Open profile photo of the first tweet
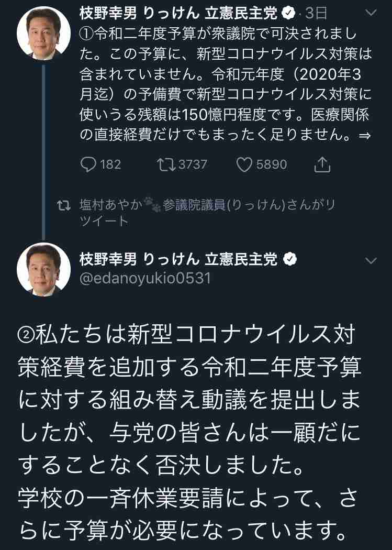392x550 pixels. click(44, 34)
